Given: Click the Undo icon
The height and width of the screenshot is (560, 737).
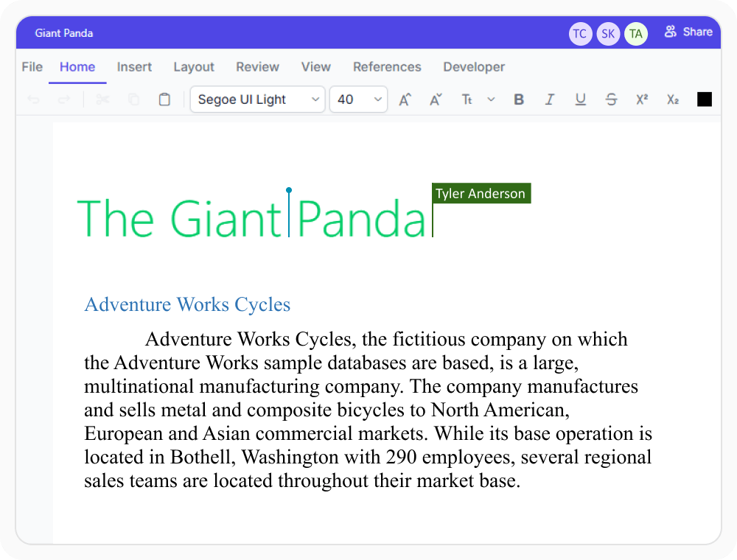Looking at the screenshot, I should pos(33,99).
